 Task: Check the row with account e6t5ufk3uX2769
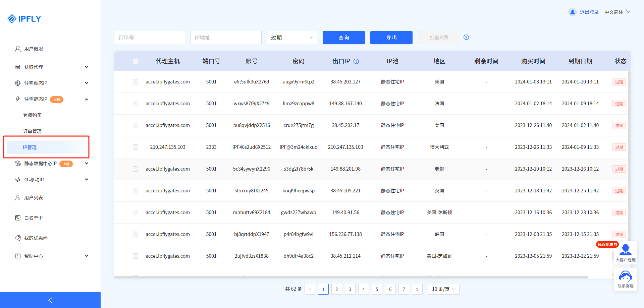136,82
